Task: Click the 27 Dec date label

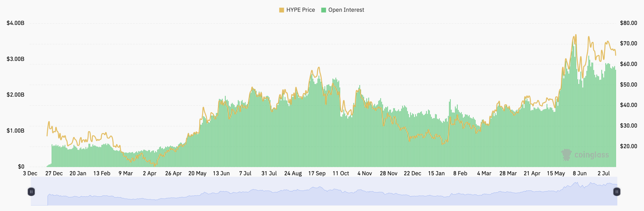Action: 54,173
